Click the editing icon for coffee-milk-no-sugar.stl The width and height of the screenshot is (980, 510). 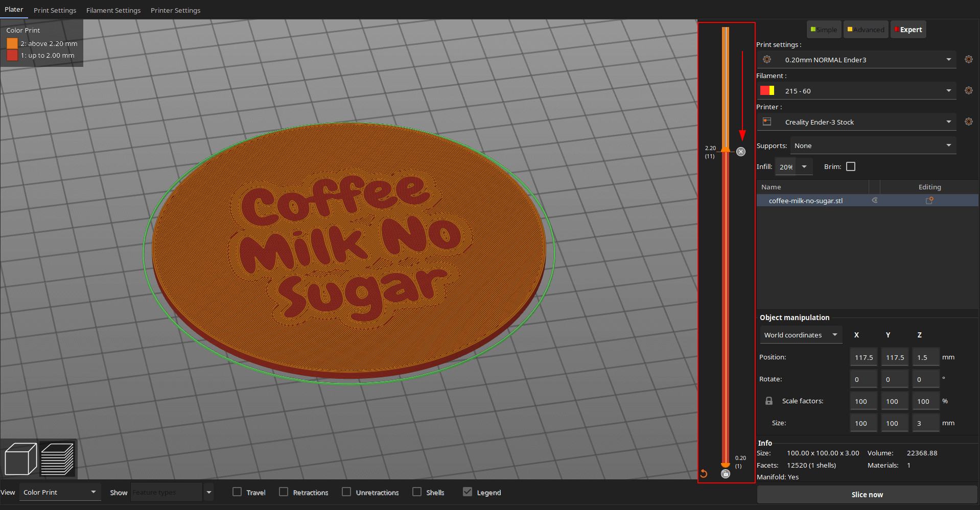click(929, 201)
